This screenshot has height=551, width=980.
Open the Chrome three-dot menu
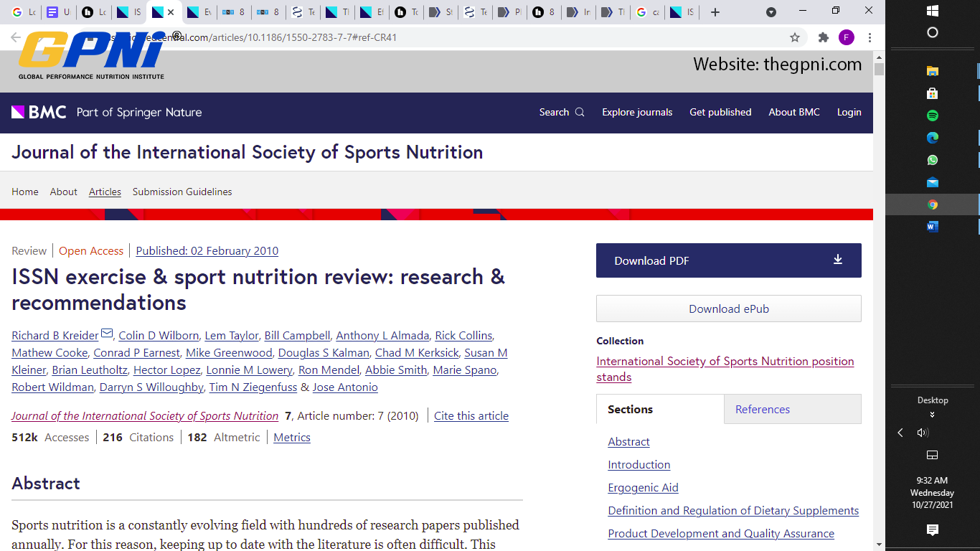point(870,37)
